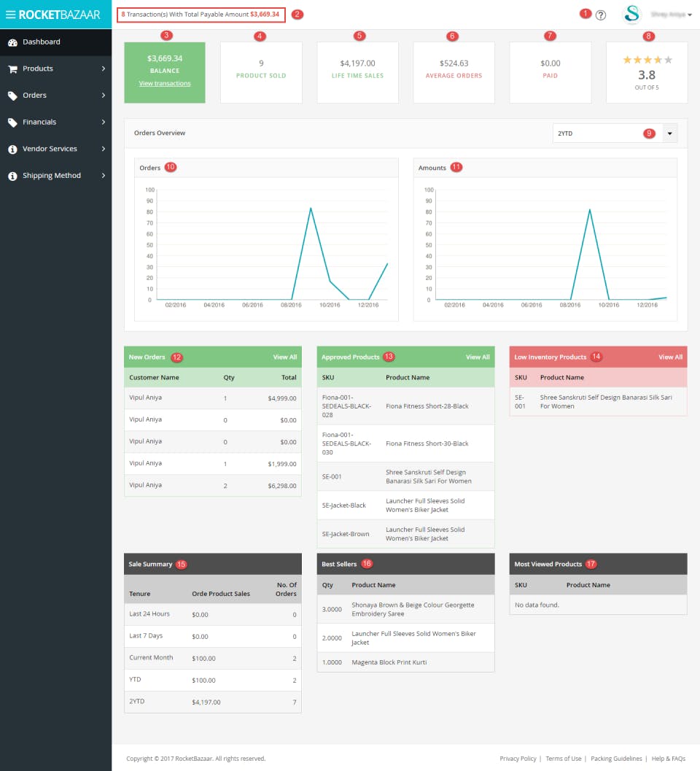700x771 pixels.
Task: Open the 2YTD period dropdown
Action: [615, 133]
